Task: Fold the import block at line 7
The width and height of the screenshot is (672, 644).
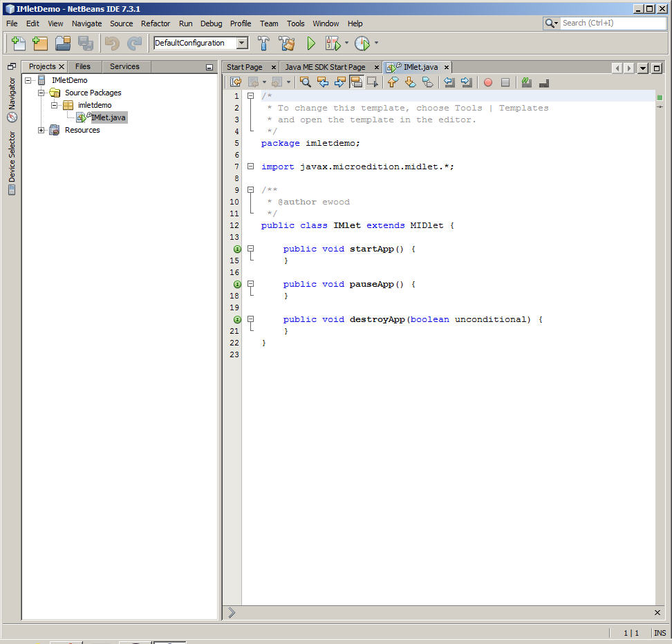Action: click(x=251, y=167)
